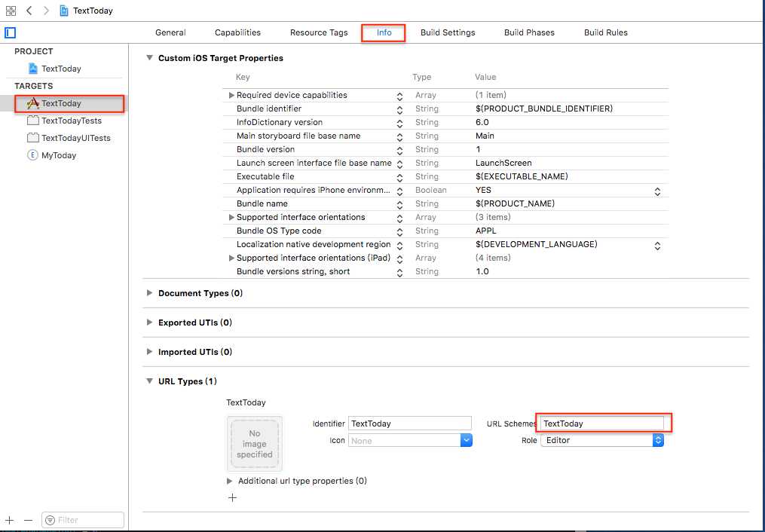Click the No image specified icon well
This screenshot has width=765, height=532.
254,444
